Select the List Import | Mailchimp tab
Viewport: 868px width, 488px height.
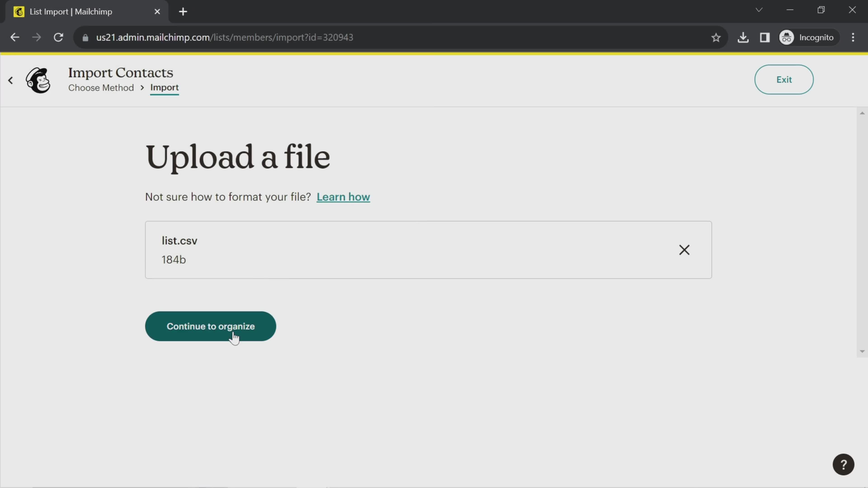tap(87, 12)
